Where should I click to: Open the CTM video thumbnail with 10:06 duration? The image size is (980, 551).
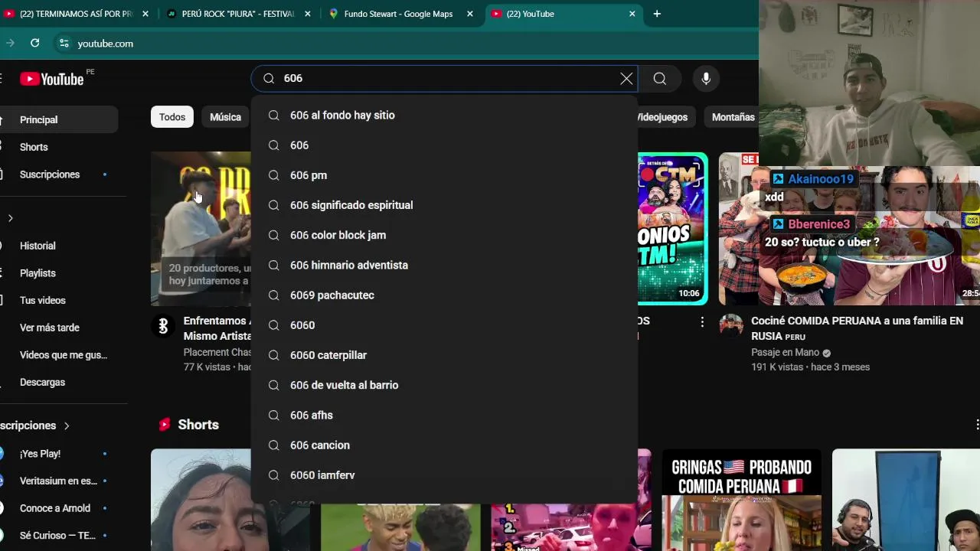click(x=672, y=229)
